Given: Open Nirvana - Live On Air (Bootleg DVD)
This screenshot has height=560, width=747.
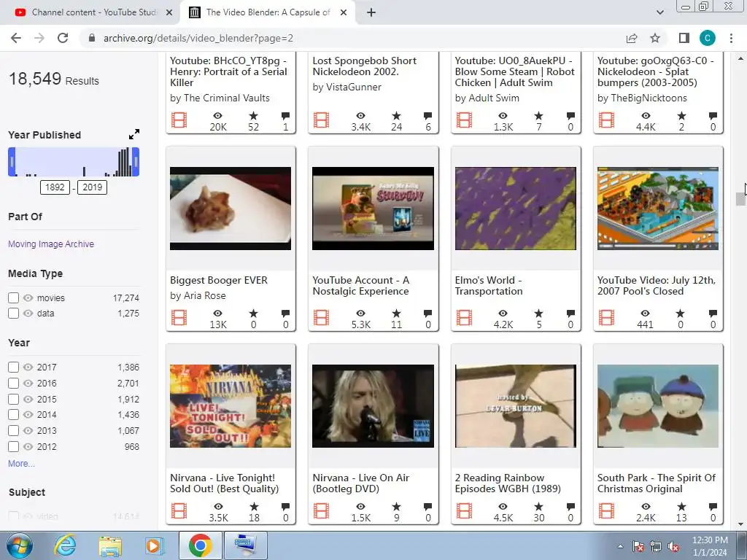Looking at the screenshot, I should (360, 483).
